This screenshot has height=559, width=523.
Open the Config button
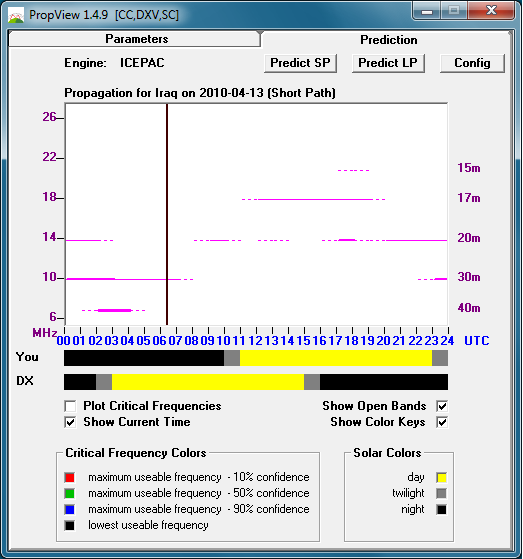coord(472,63)
